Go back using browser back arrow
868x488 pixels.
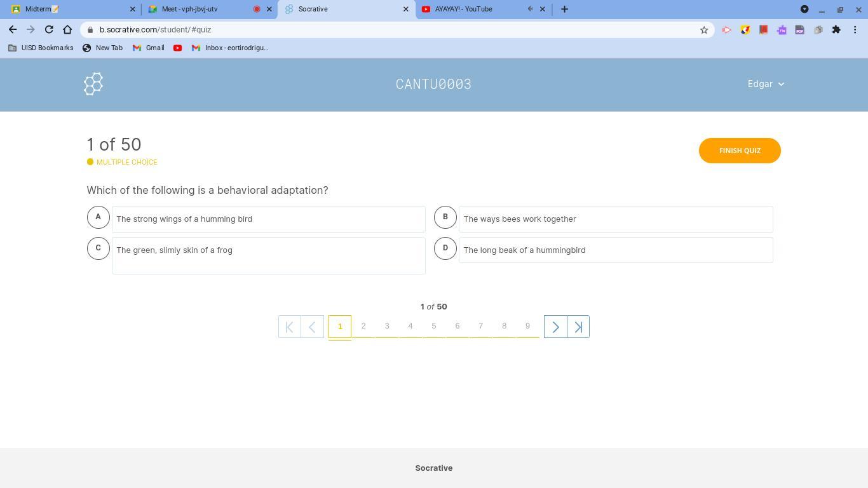point(13,30)
